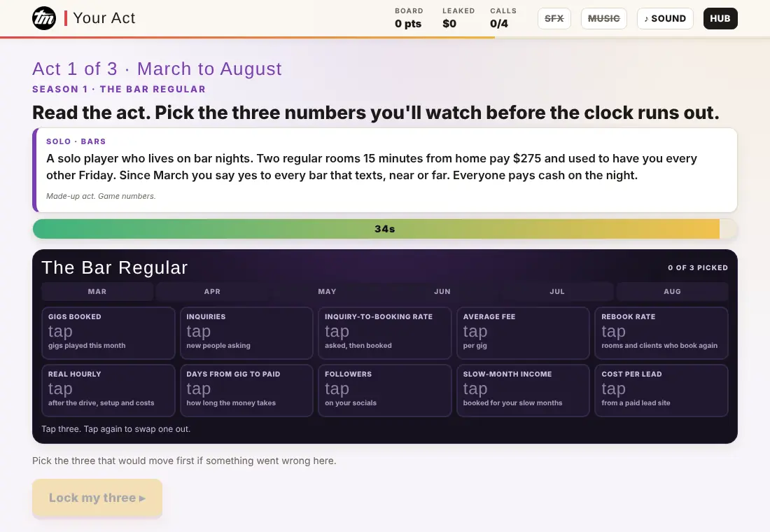Click the 'Read the act' headline

(376, 113)
